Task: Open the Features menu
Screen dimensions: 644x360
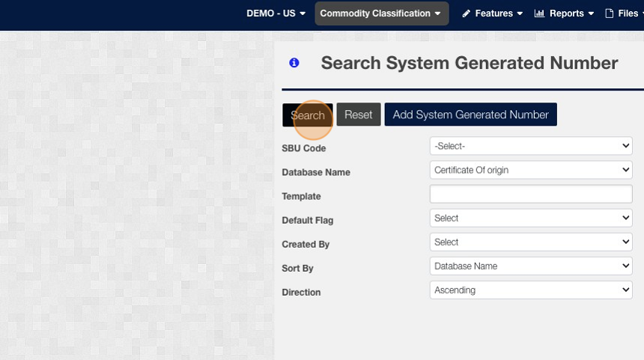Action: (x=493, y=13)
